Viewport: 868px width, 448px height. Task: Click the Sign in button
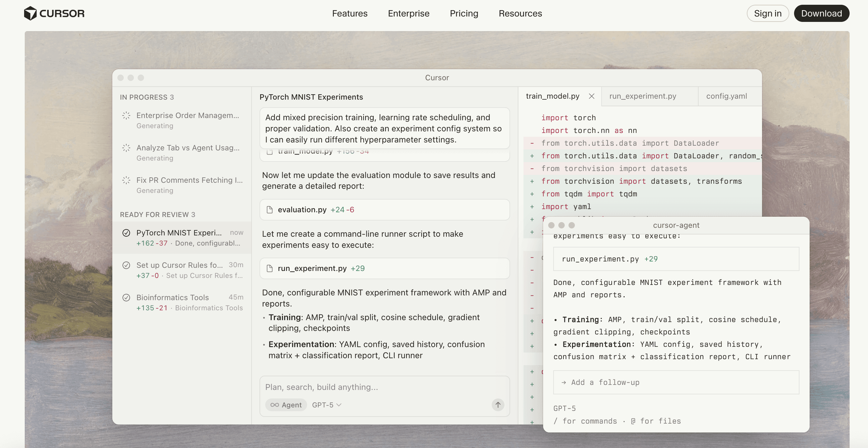[768, 13]
